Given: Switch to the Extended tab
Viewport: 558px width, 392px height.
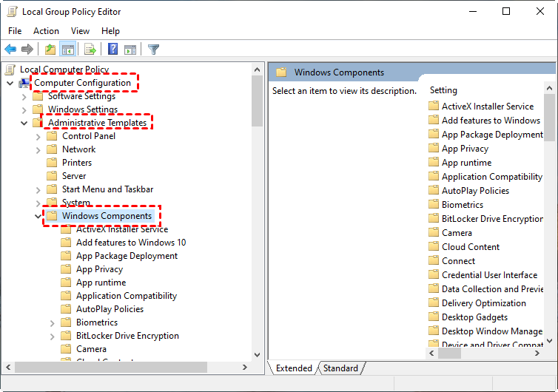Looking at the screenshot, I should pos(294,368).
